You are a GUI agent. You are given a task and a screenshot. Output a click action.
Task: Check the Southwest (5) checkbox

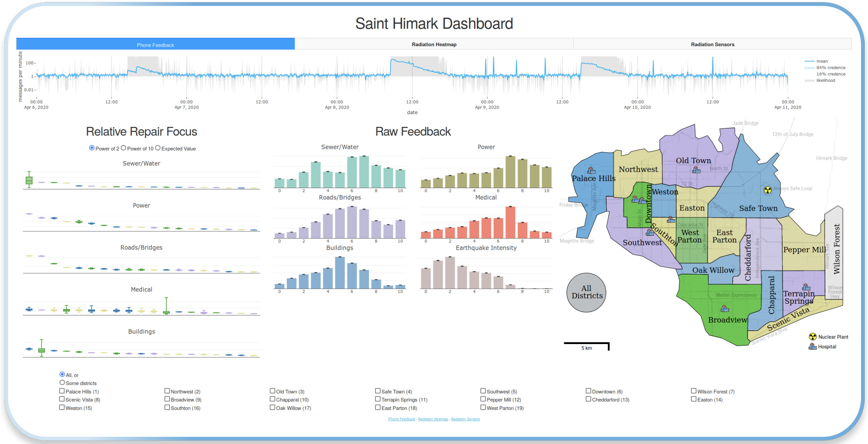point(483,391)
